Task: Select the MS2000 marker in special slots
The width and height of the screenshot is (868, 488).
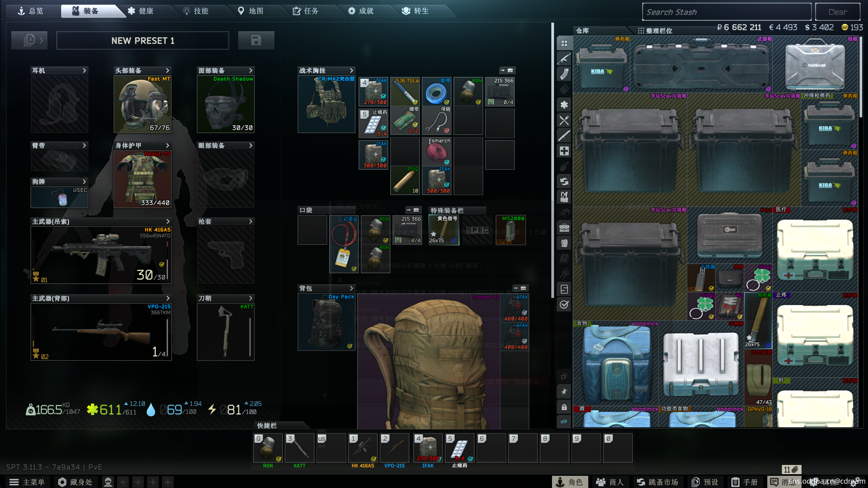Action: click(x=511, y=230)
